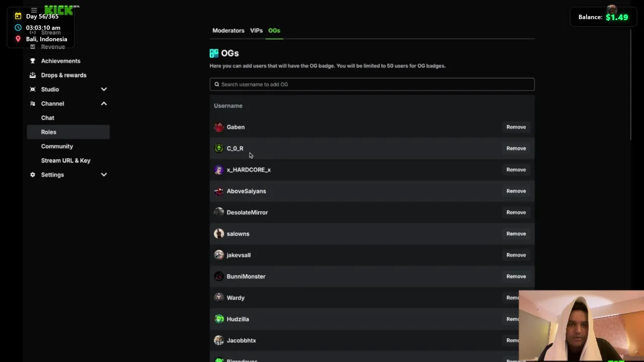This screenshot has height=362, width=644.
Task: Click the Achievements trophy icon
Action: click(33, 61)
